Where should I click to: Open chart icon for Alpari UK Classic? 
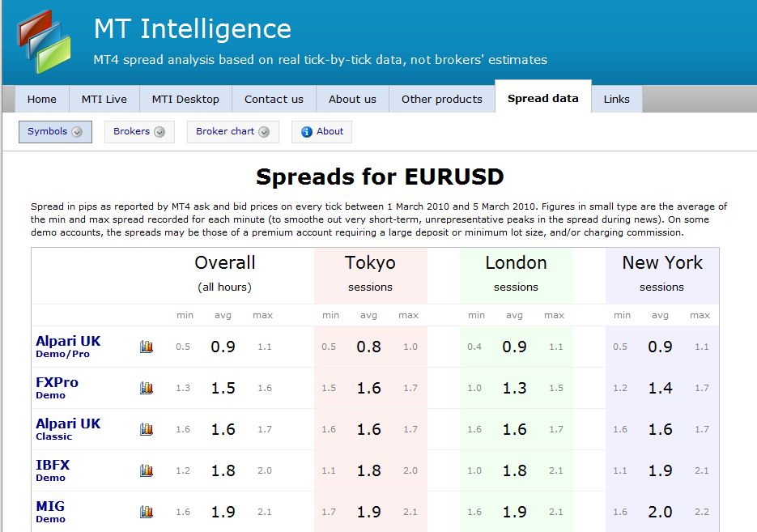pos(147,429)
